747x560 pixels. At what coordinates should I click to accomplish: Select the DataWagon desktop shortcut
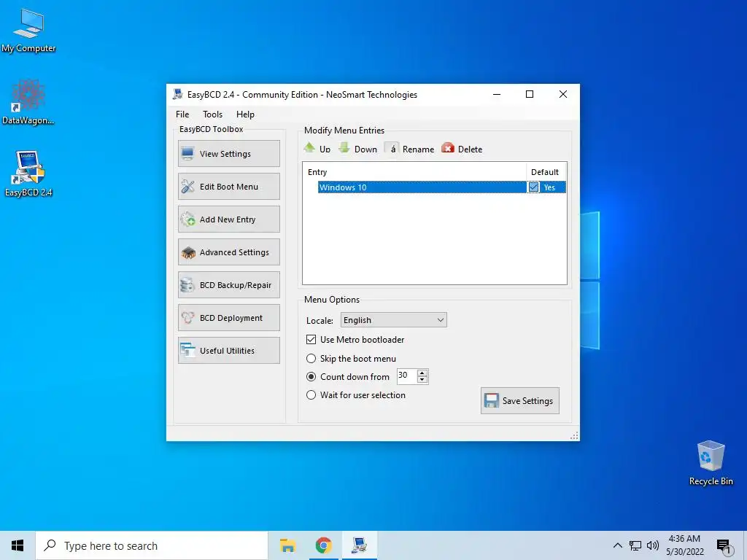click(x=28, y=102)
